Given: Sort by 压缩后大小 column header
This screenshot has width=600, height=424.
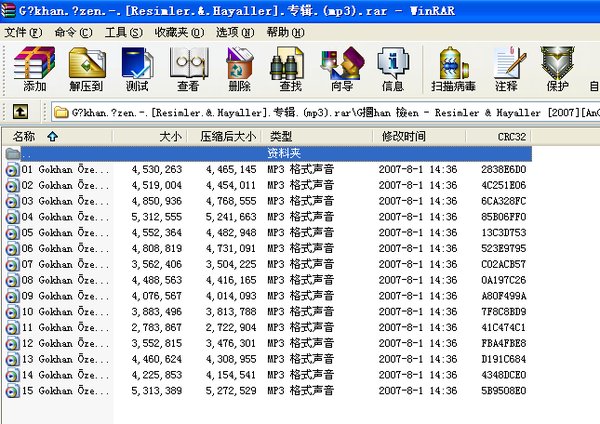Looking at the screenshot, I should [x=224, y=136].
